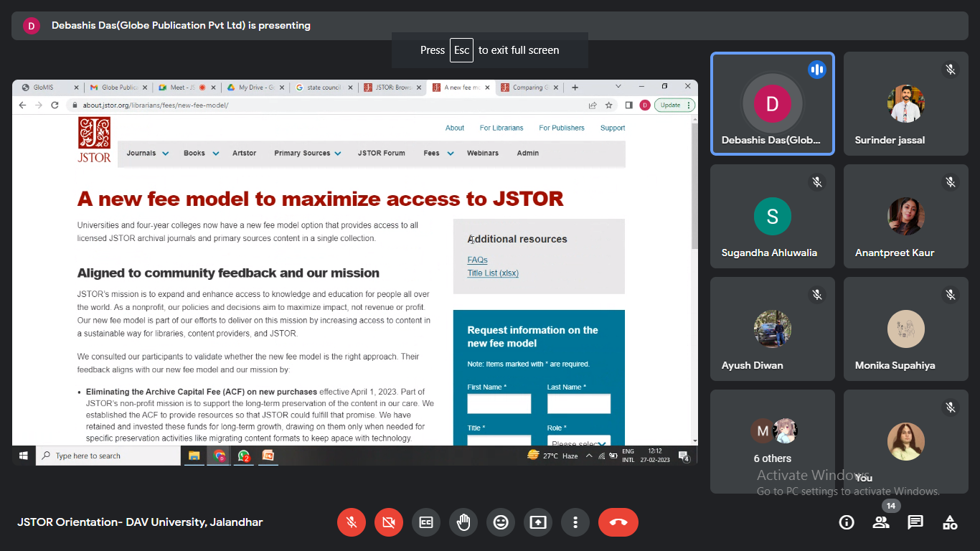Open the three-dot More options menu
Image resolution: width=980 pixels, height=551 pixels.
click(575, 522)
